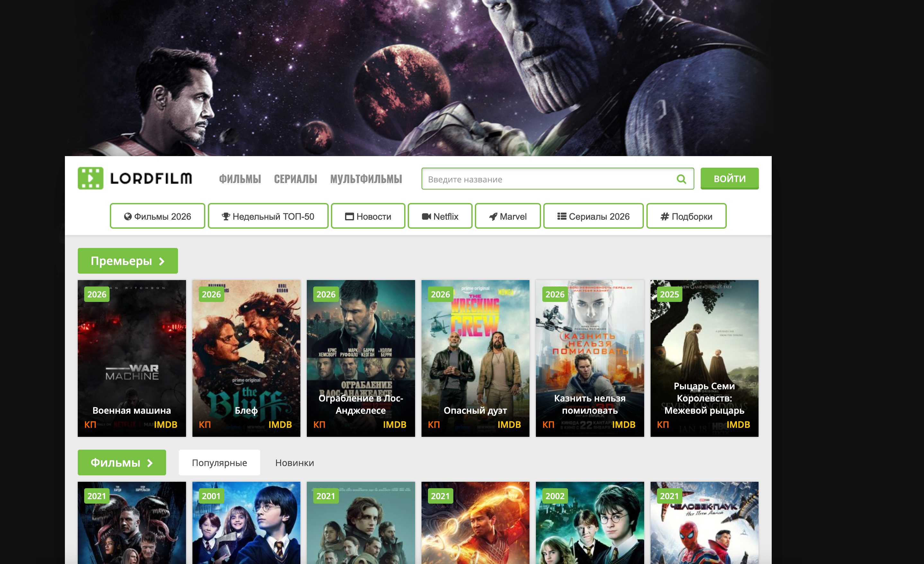Open the Фильмы top menu link
This screenshot has height=564, width=924.
pyautogui.click(x=240, y=179)
